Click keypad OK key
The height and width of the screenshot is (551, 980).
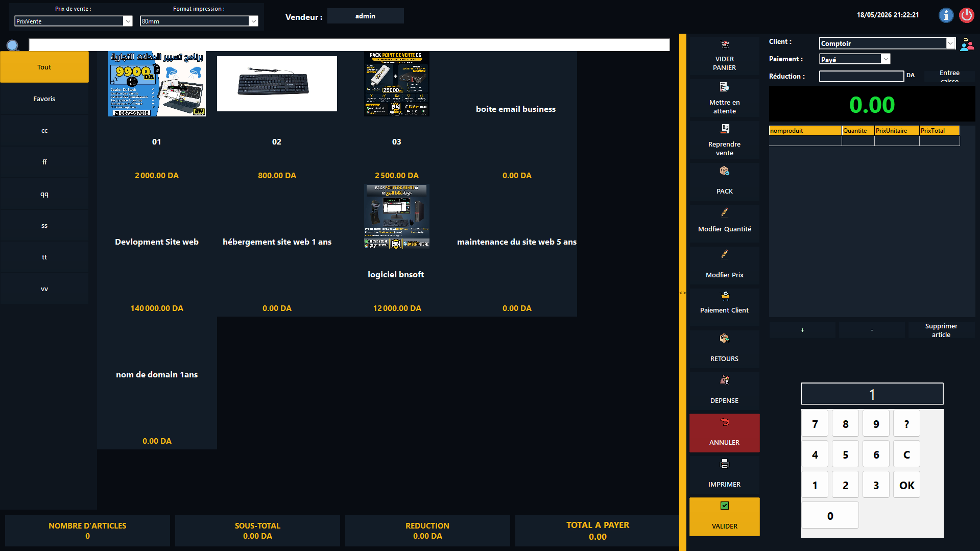coord(906,485)
